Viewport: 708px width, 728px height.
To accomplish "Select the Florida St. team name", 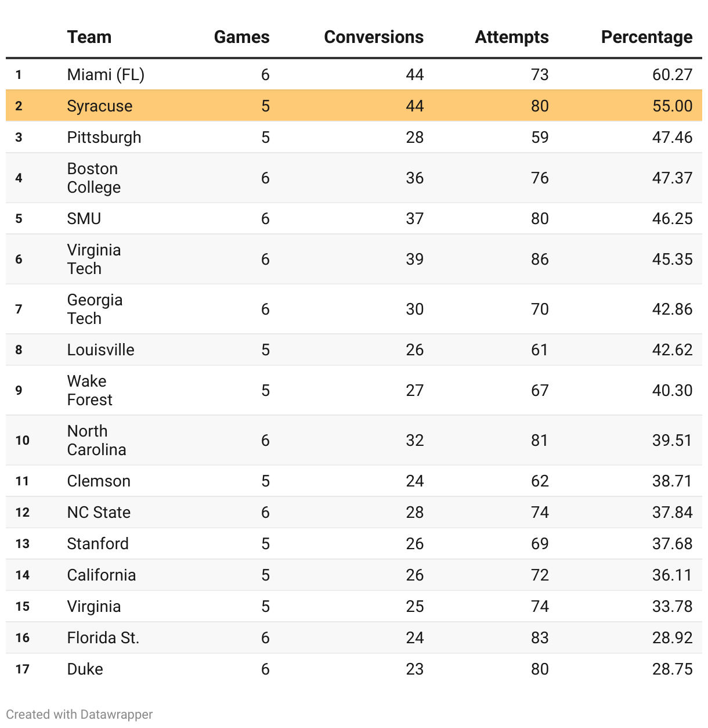I will [x=103, y=637].
